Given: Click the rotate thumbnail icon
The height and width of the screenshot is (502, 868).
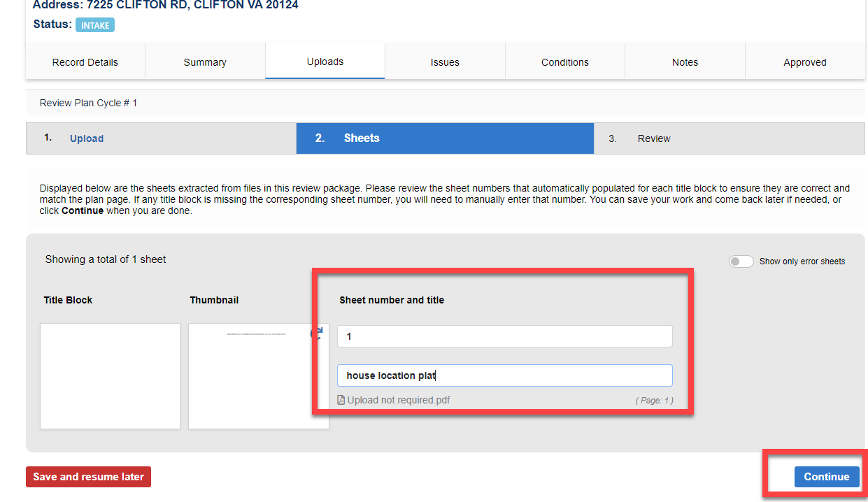Looking at the screenshot, I should click(x=317, y=334).
